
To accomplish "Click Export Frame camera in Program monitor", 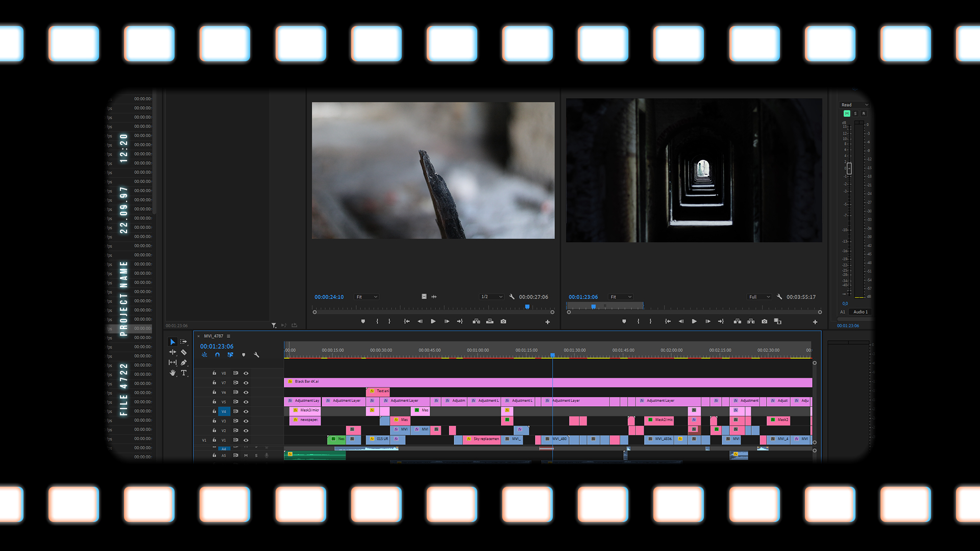I will [764, 321].
